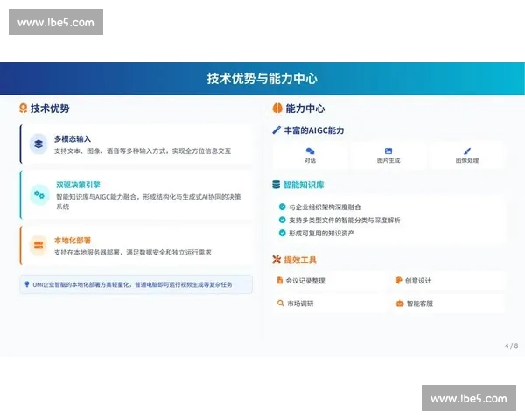Click the text 支持多类型文件的智能分类与深度解析
Viewport: 525px width, 420px height.
coord(345,220)
